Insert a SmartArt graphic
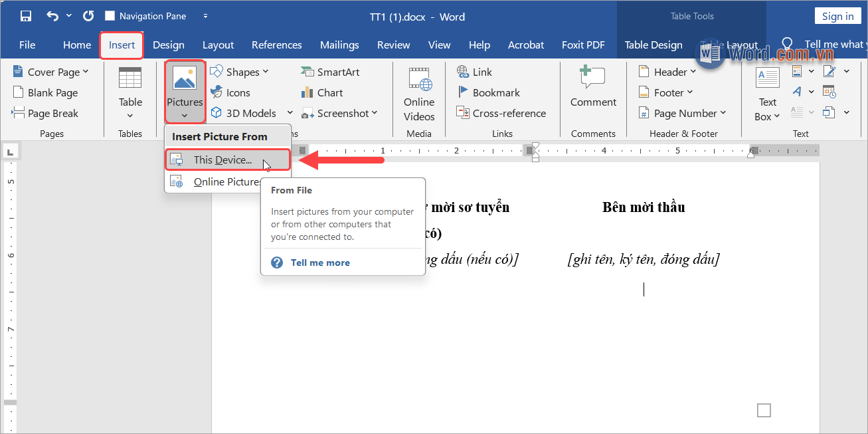Image resolution: width=868 pixels, height=434 pixels. tap(334, 70)
